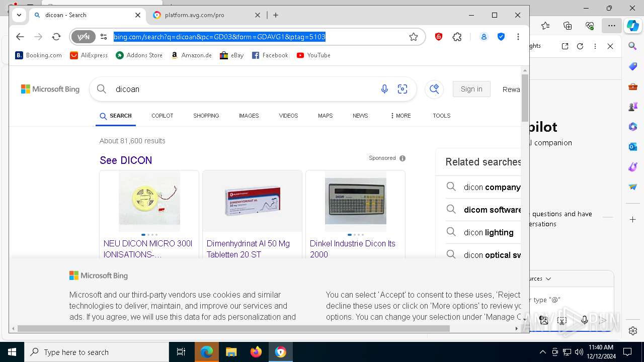Refresh the Copilot pane
The width and height of the screenshot is (644, 362).
580,46
